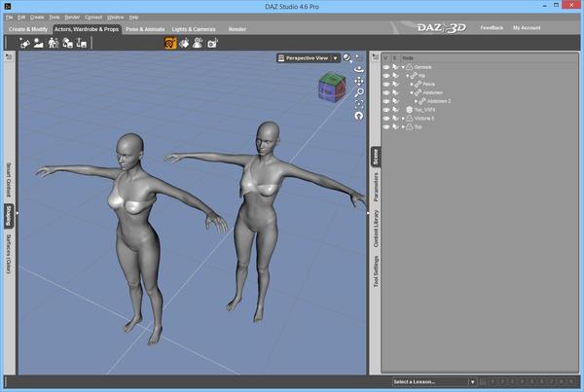Open the Window menu
This screenshot has width=584, height=392.
point(116,18)
